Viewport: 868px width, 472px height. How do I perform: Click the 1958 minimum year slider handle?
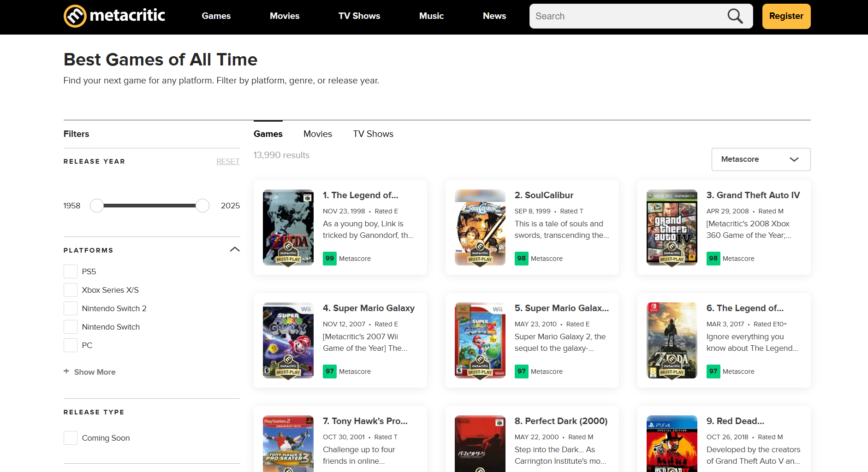[x=97, y=206]
